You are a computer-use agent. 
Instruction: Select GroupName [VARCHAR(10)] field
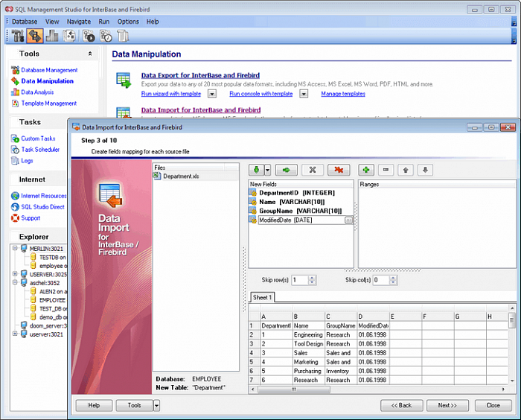coord(301,211)
